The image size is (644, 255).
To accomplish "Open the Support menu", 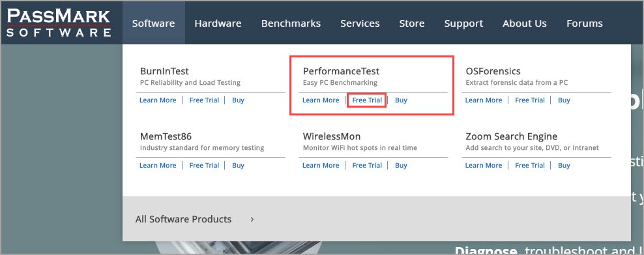I will (463, 23).
